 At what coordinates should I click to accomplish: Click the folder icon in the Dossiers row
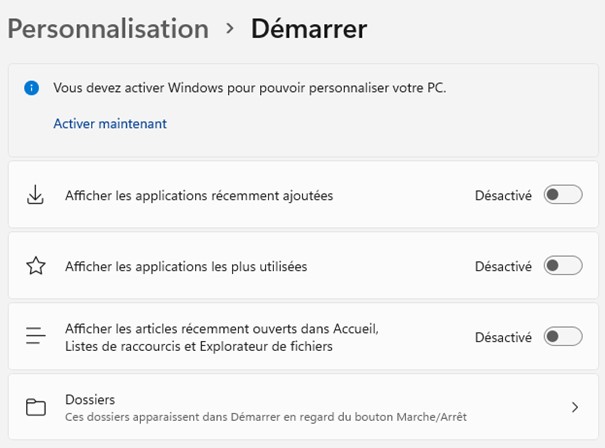(36, 407)
